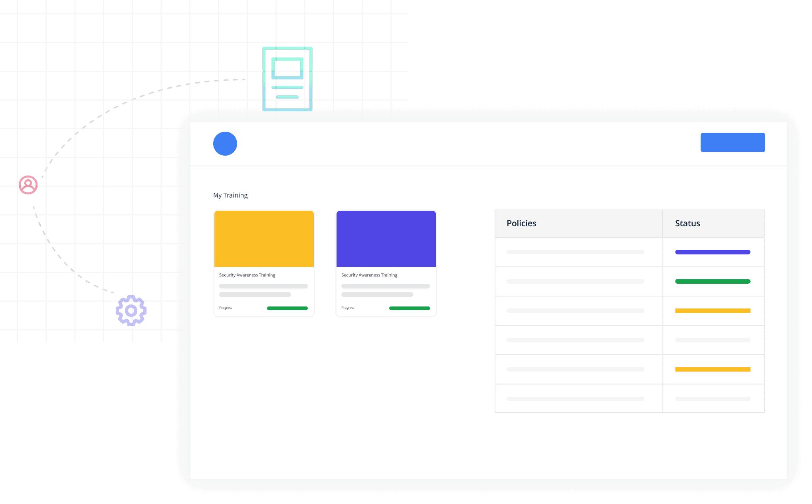Click Progress label in yellow card
The width and height of the screenshot is (812, 504).
[x=226, y=308]
